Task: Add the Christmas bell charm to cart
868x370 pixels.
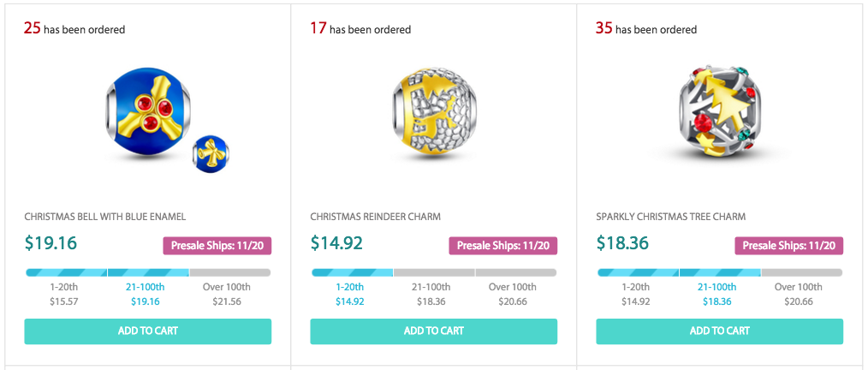Action: pyautogui.click(x=148, y=331)
